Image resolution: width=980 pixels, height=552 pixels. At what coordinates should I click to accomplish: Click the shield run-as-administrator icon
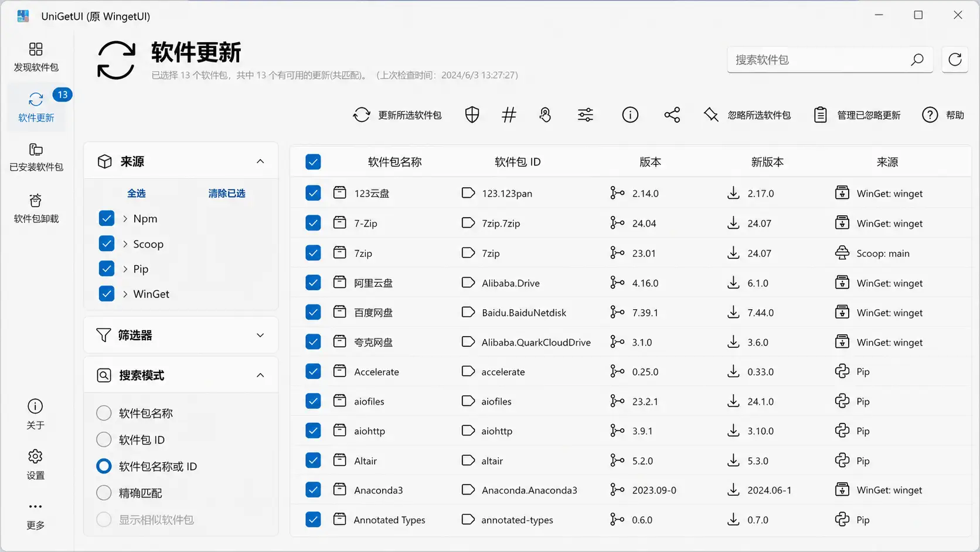pos(472,115)
